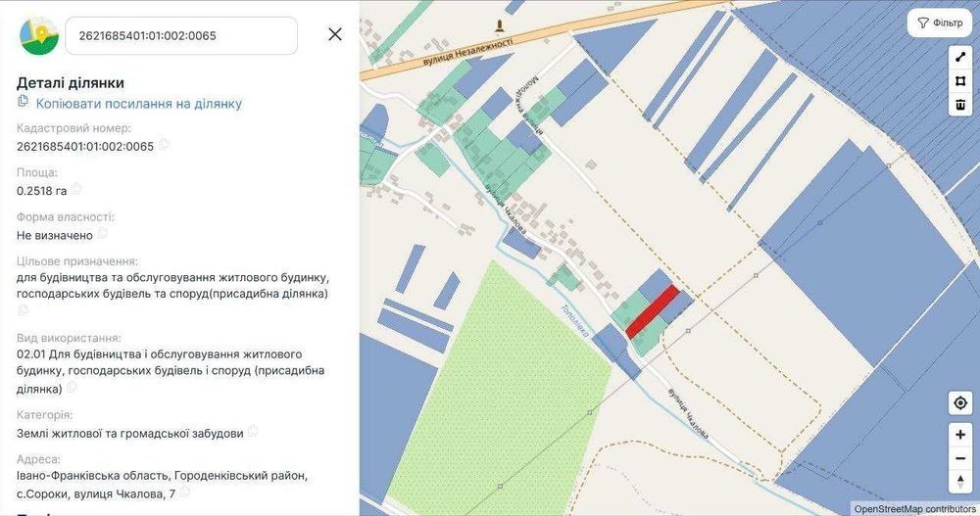Copy the Категорія value icon
Image resolution: width=980 pixels, height=516 pixels.
coord(253,431)
